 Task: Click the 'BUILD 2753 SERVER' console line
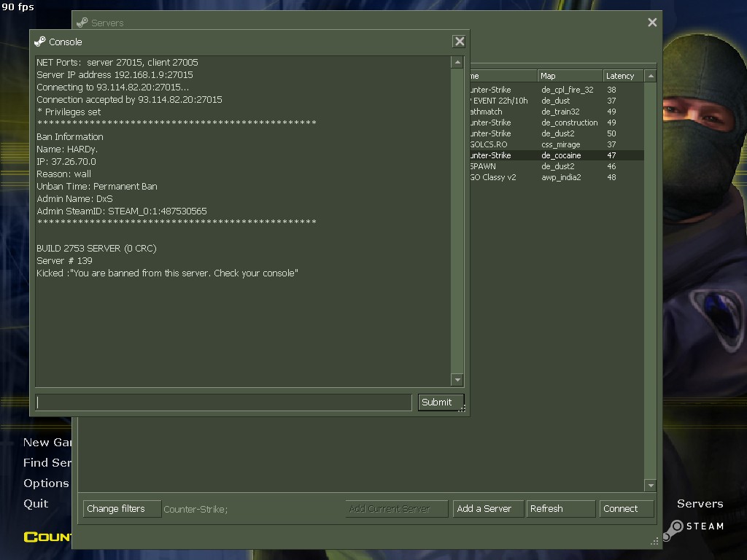tap(96, 248)
